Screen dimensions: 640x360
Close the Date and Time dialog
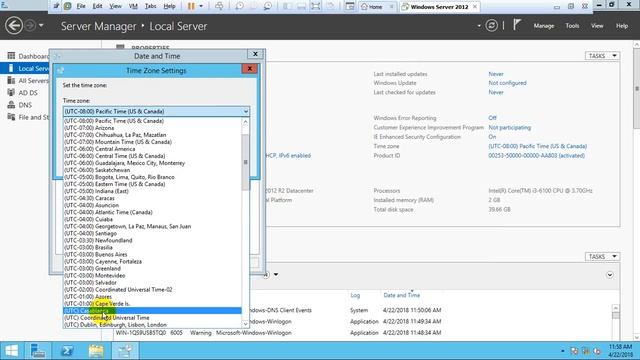point(255,54)
